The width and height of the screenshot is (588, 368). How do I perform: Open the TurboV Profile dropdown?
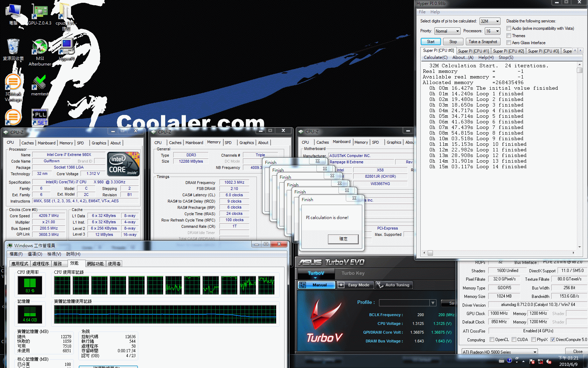408,303
